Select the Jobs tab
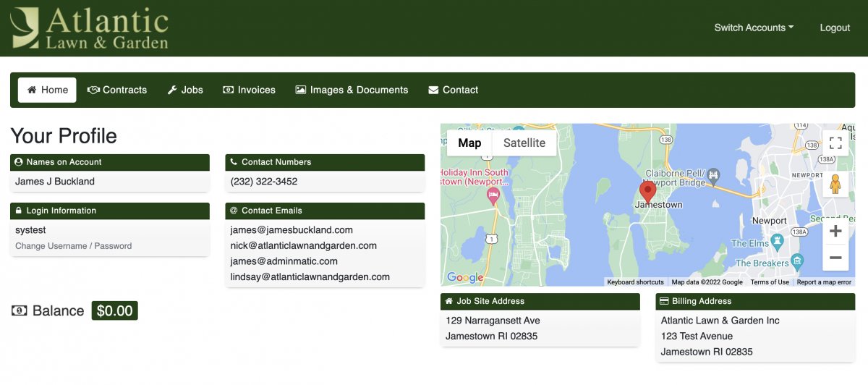The image size is (868, 385). (185, 90)
